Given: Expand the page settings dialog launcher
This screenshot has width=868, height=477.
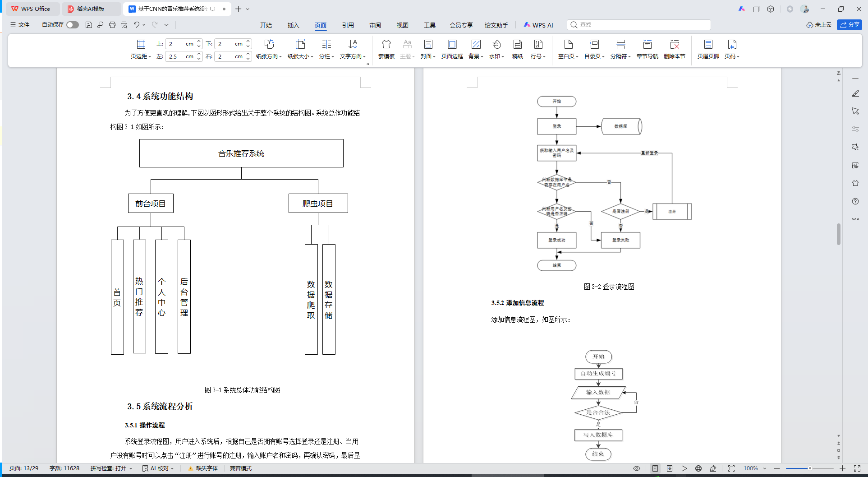Looking at the screenshot, I should [367, 64].
